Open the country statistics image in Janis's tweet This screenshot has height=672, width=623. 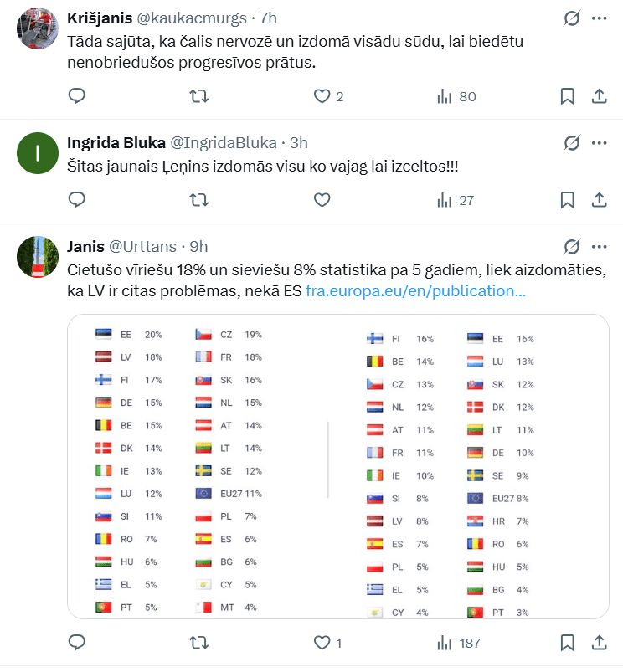click(337, 466)
